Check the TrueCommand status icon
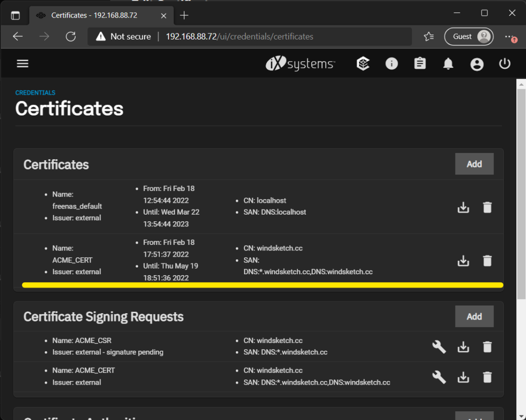This screenshot has height=420, width=526. (363, 63)
